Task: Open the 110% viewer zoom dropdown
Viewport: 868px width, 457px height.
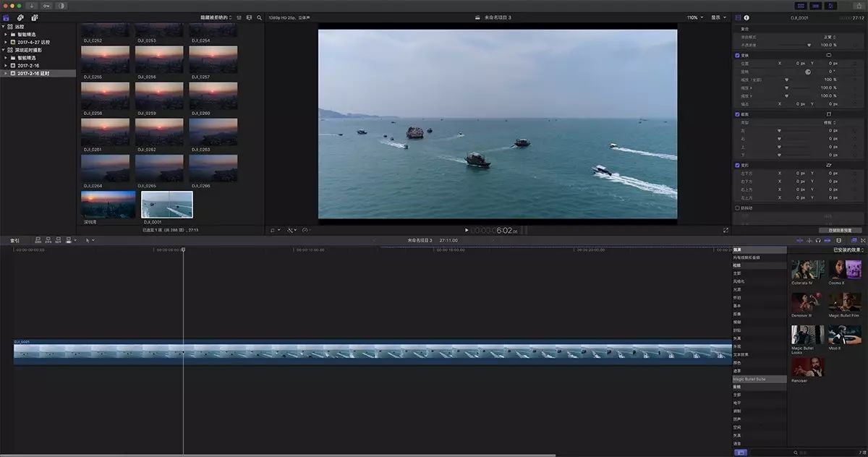Action: point(694,17)
